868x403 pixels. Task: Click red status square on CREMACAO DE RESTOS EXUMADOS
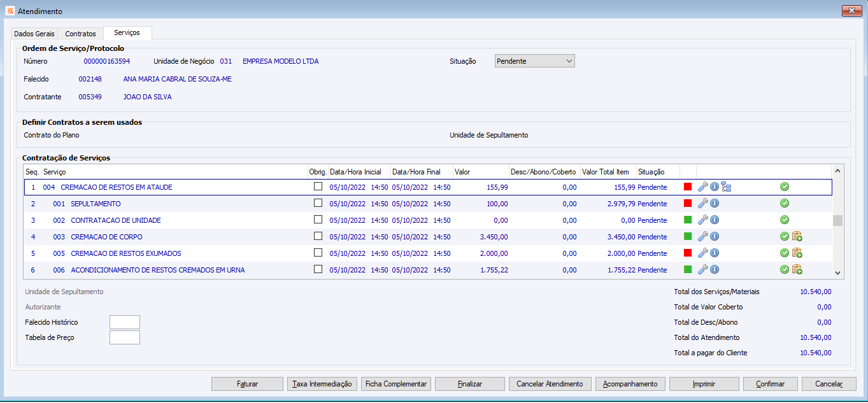click(x=688, y=253)
